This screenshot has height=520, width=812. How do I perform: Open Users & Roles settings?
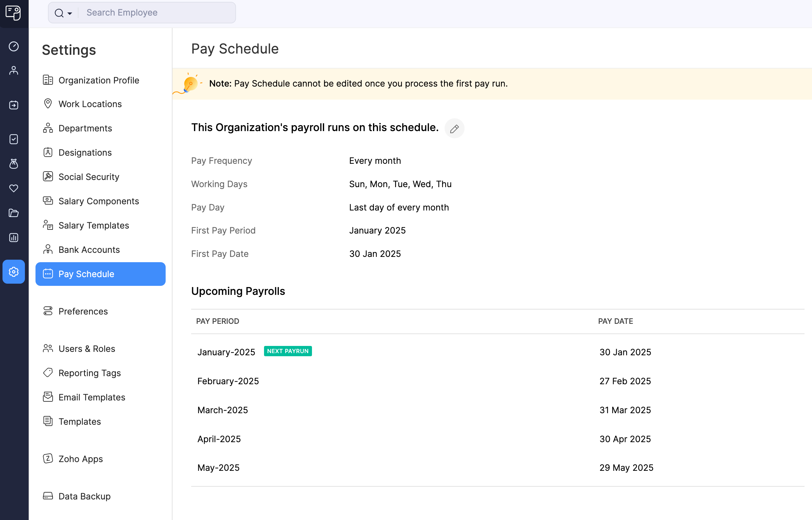coord(87,348)
